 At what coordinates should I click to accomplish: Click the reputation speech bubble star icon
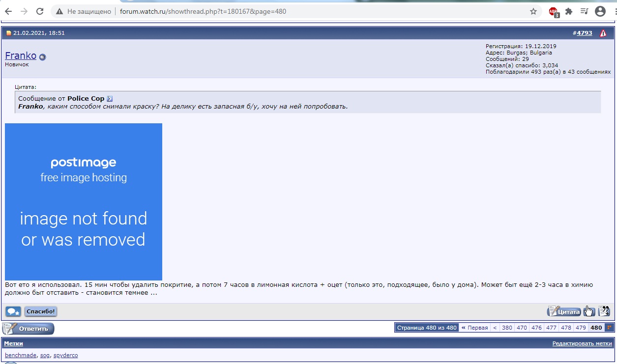(13, 311)
